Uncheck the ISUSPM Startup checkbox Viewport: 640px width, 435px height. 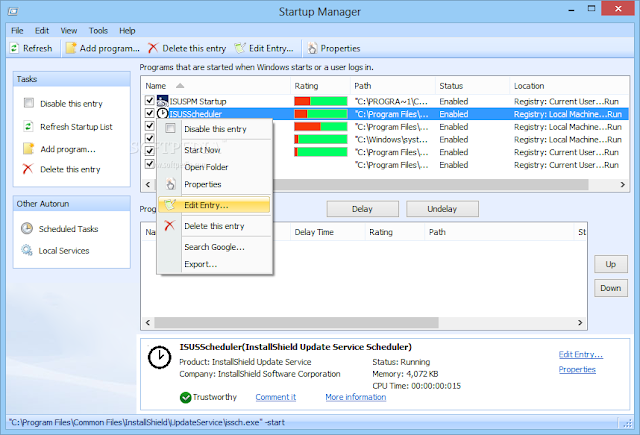150,100
